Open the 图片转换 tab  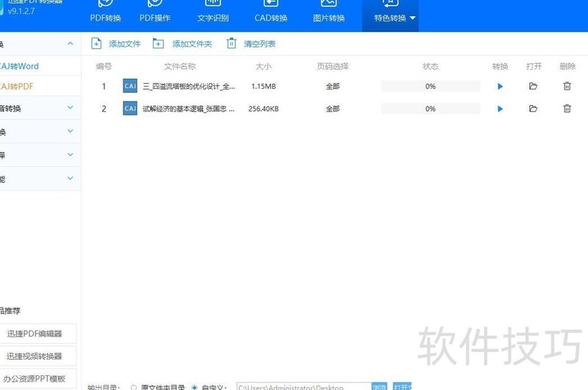pyautogui.click(x=329, y=14)
